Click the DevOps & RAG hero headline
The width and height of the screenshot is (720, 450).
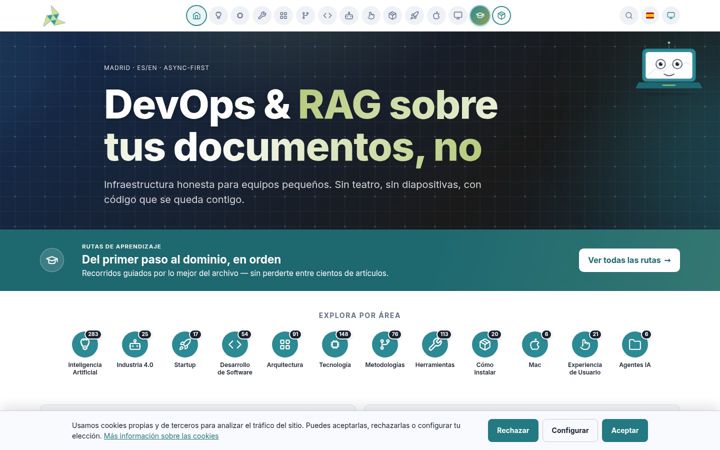tap(301, 125)
